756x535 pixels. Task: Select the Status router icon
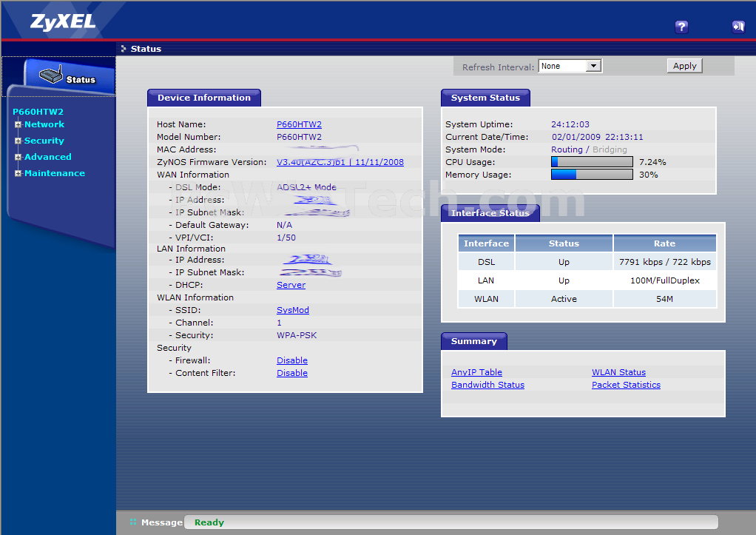click(x=51, y=74)
